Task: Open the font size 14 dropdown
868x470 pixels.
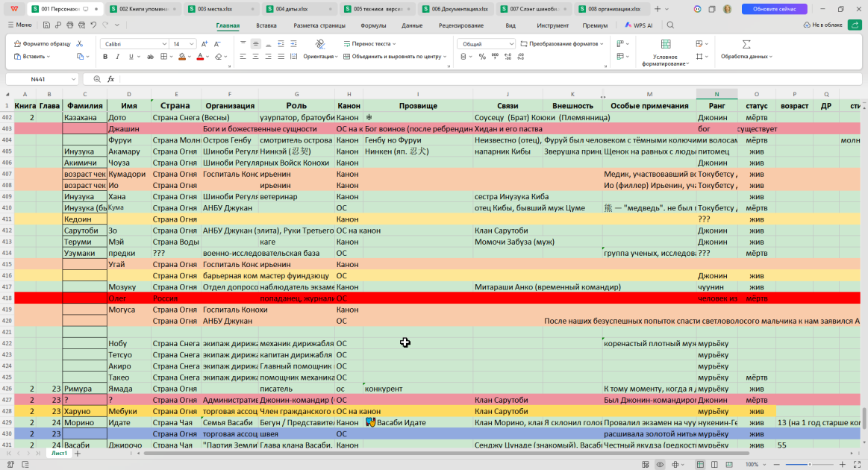Action: coord(192,44)
